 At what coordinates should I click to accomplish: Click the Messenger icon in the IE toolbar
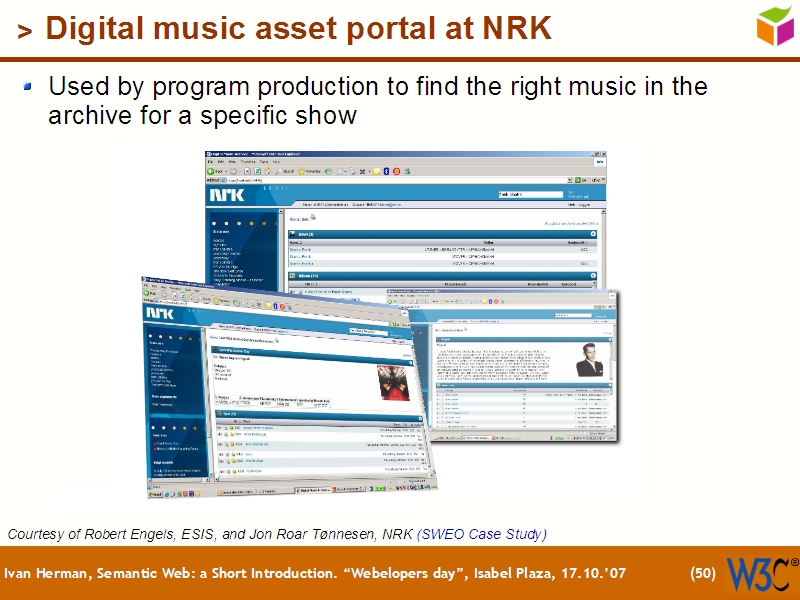(x=406, y=171)
